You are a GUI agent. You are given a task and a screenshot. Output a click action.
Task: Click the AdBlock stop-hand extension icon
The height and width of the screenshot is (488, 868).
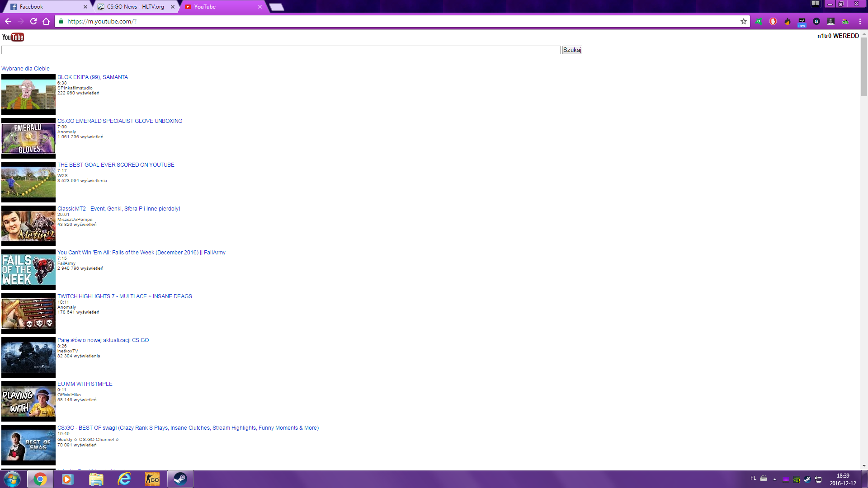[773, 21]
